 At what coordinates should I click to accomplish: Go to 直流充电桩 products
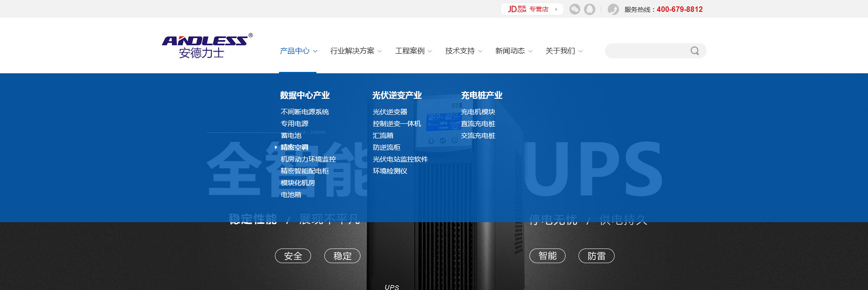pyautogui.click(x=478, y=124)
